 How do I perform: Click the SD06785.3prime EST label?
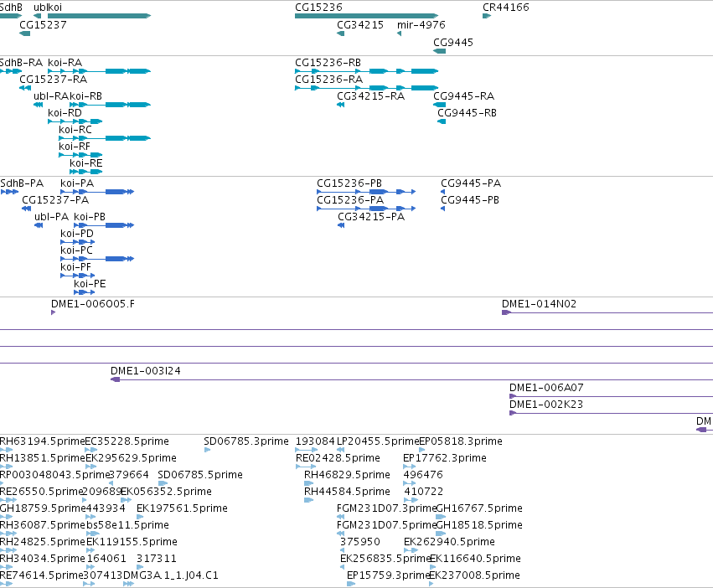pyautogui.click(x=246, y=441)
